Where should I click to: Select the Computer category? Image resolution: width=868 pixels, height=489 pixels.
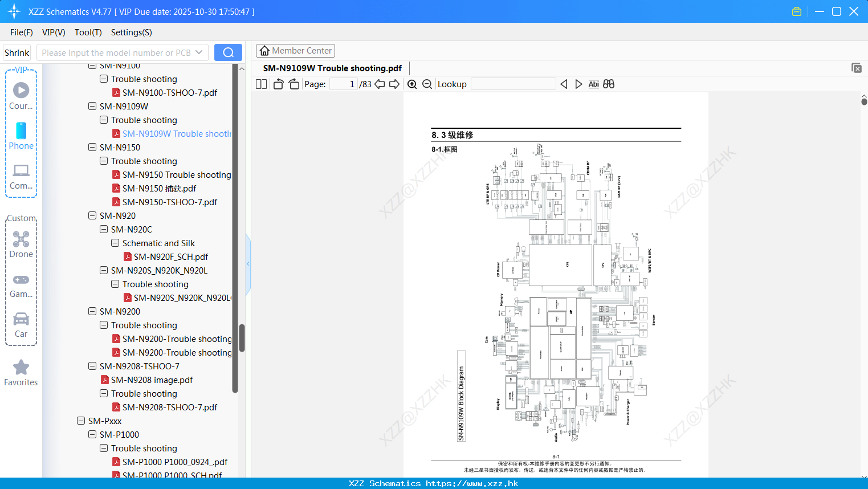click(x=21, y=176)
